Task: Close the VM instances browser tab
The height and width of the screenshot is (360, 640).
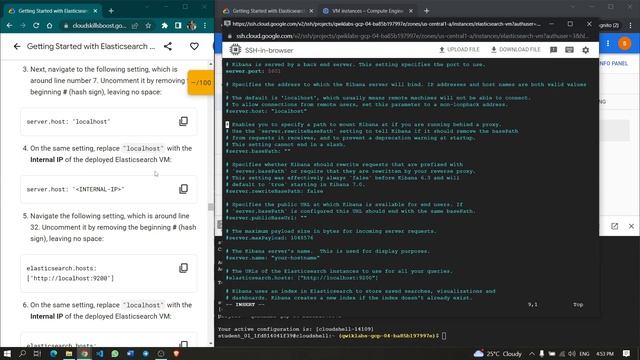Action: [411, 11]
